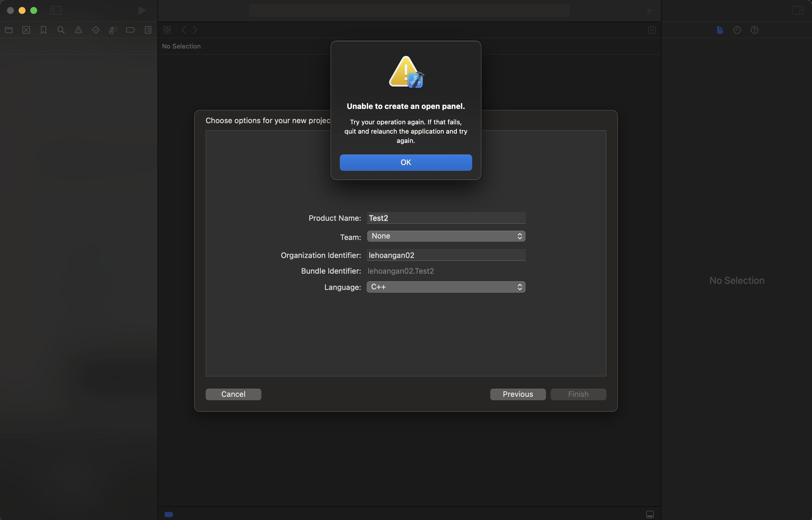This screenshot has width=812, height=520.
Task: Toggle the inspectors sidebar button
Action: coord(798,10)
